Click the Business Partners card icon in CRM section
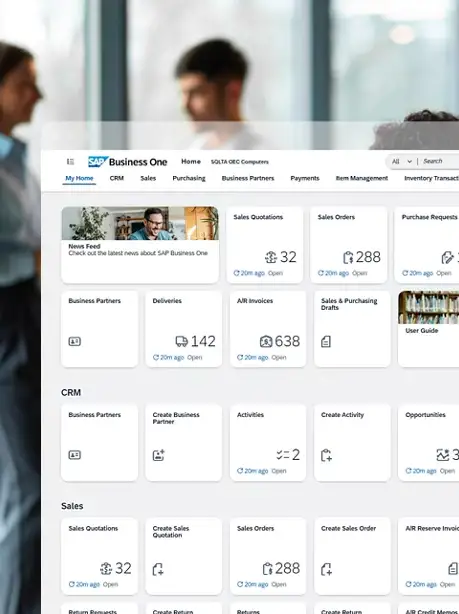This screenshot has width=459, height=614. [x=75, y=455]
